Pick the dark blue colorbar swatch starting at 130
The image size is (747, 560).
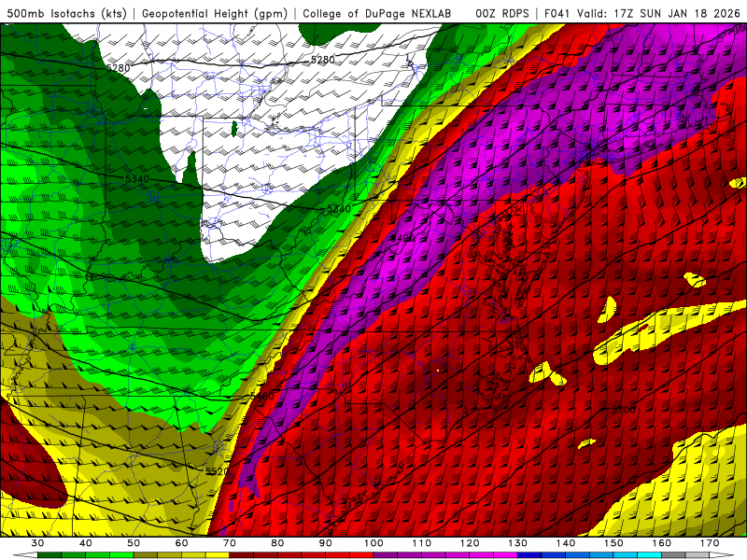529,554
